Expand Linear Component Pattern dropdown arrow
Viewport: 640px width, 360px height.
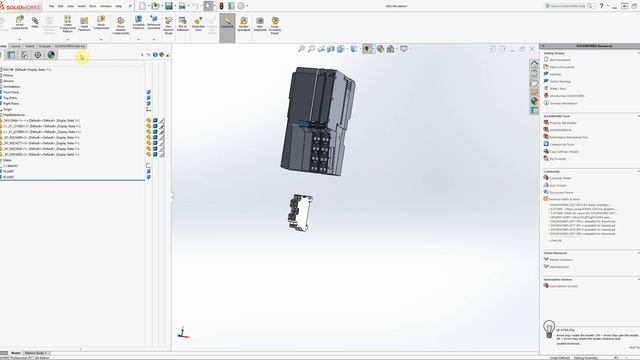[68, 40]
